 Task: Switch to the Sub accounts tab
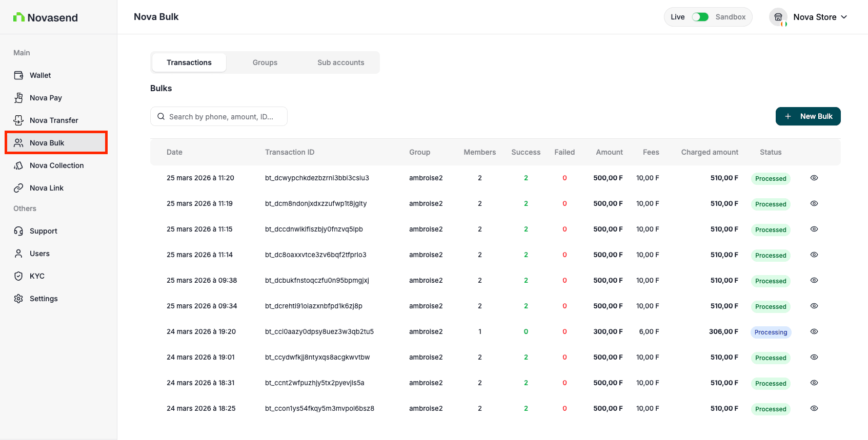pos(341,62)
